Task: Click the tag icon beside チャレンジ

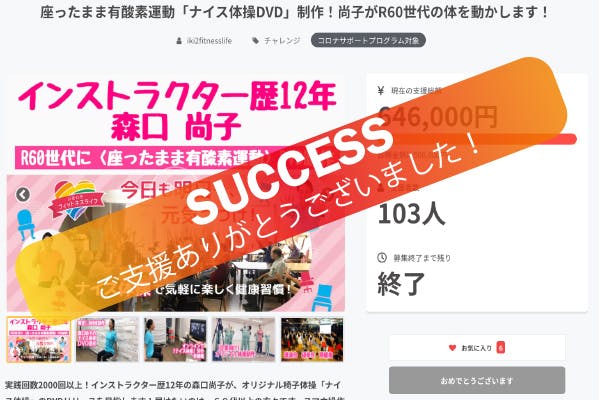Action: [256, 41]
